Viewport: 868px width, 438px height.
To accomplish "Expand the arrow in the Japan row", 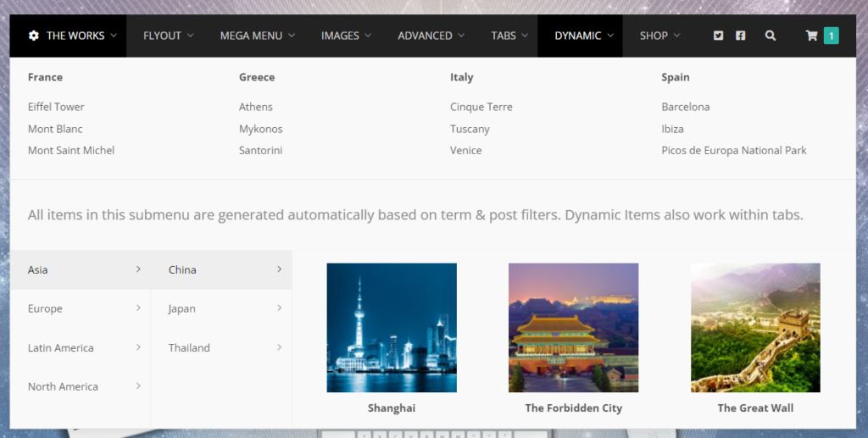I will 280,308.
